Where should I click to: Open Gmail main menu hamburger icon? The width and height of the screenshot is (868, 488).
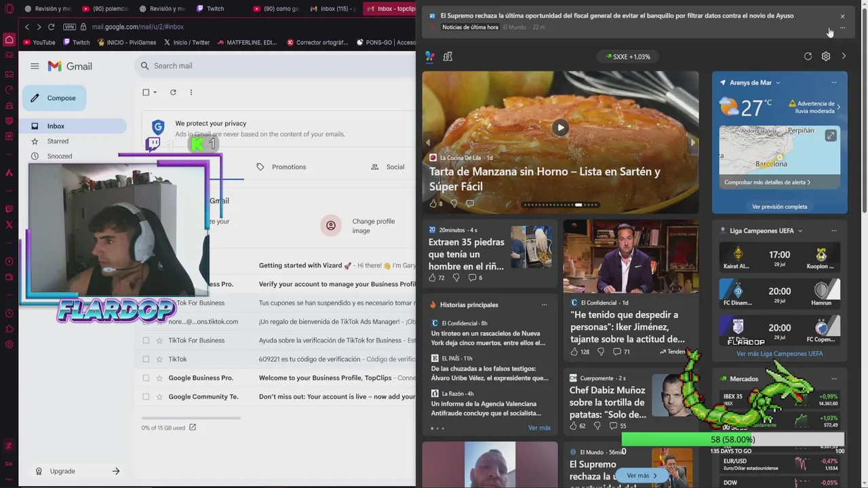[35, 66]
